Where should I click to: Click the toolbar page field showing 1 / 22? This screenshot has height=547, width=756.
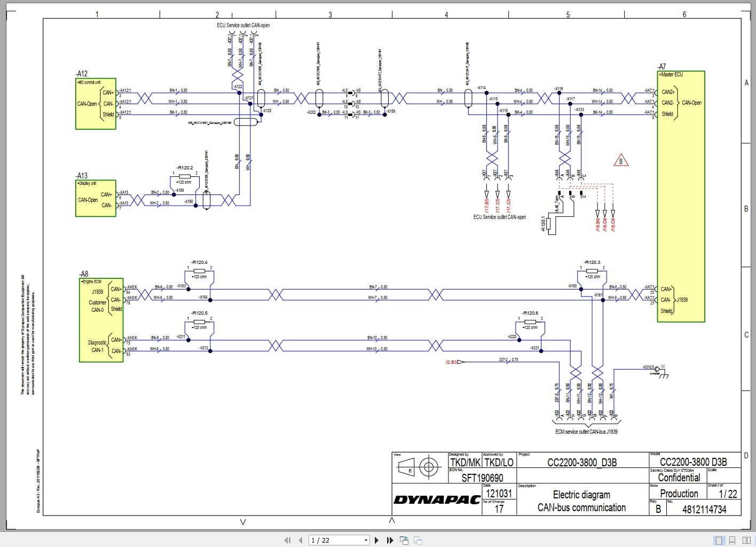point(339,540)
